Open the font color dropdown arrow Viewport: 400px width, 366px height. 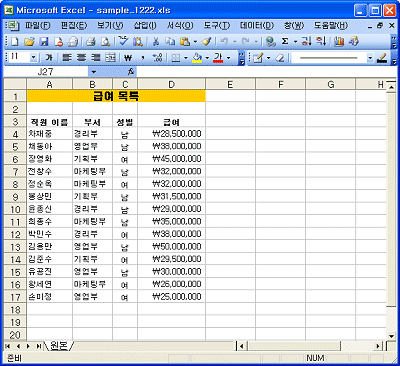[x=228, y=58]
